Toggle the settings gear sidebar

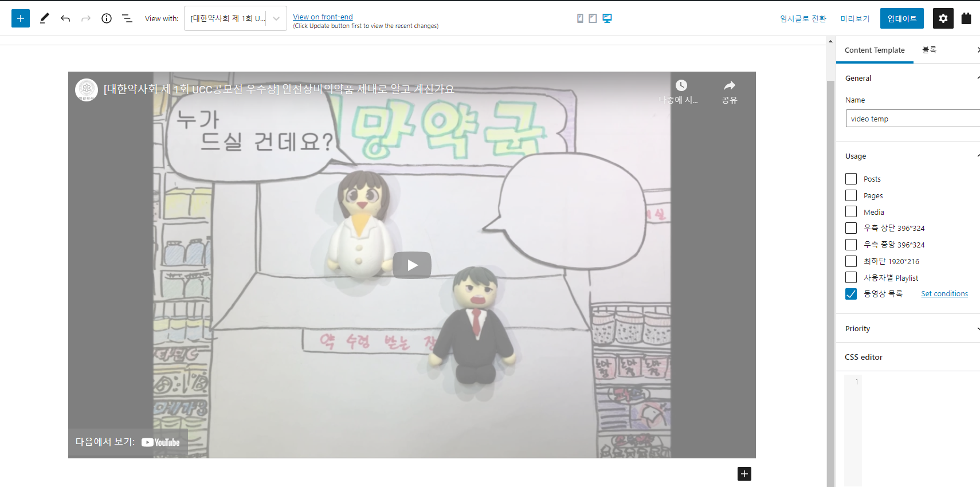(x=943, y=18)
